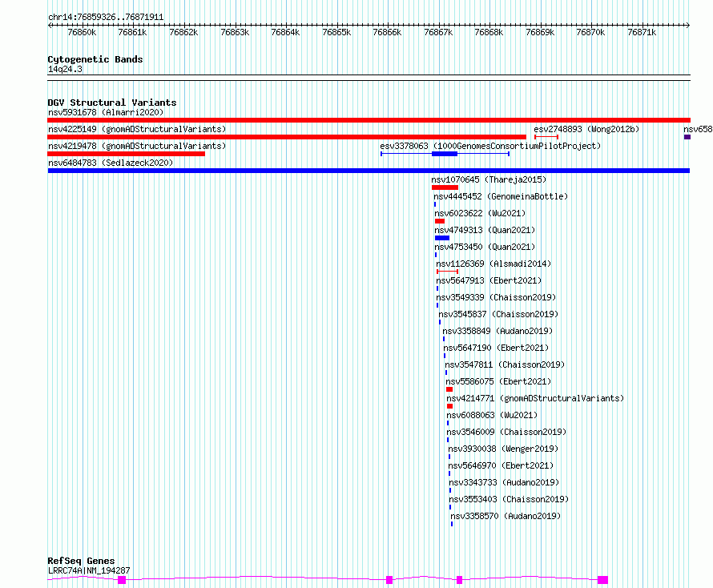Click the 76863k ruler tick label
Screen dimensions: 713x588
235,32
